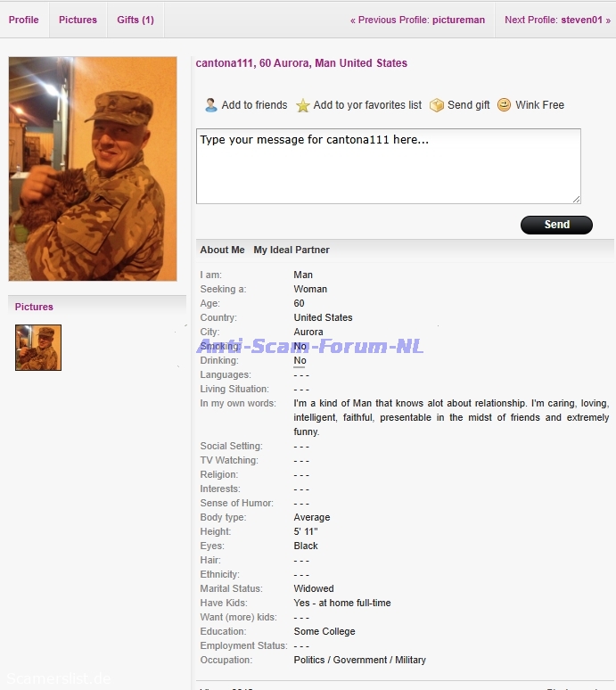The width and height of the screenshot is (616, 690).
Task: Select the My Ideal Partner tab
Action: 292,250
